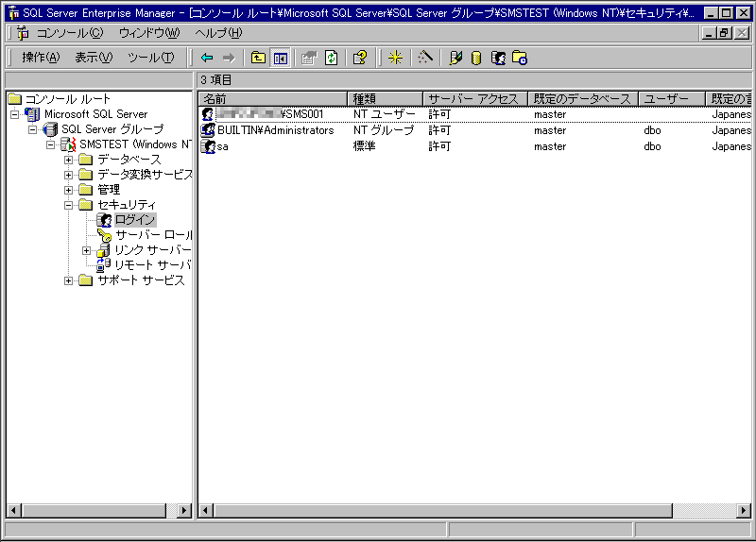Restore the inner MDI child window
756x542 pixels.
(724, 33)
